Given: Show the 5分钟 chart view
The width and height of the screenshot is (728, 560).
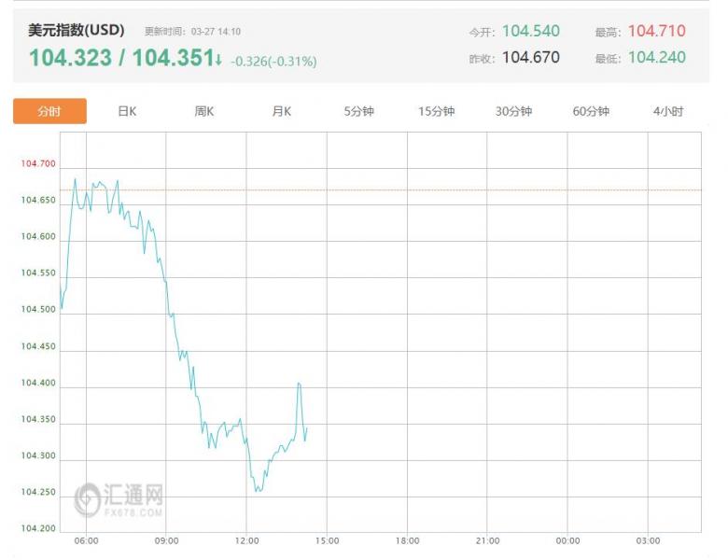Looking at the screenshot, I should (358, 111).
